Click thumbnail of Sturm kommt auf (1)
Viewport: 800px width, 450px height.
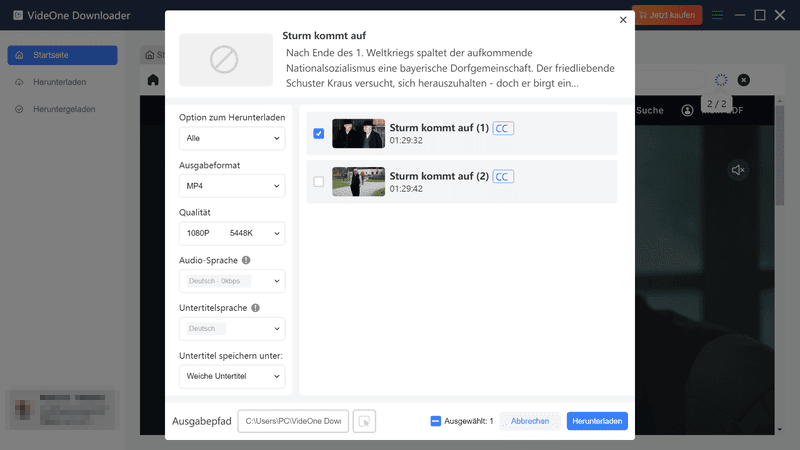tap(358, 134)
